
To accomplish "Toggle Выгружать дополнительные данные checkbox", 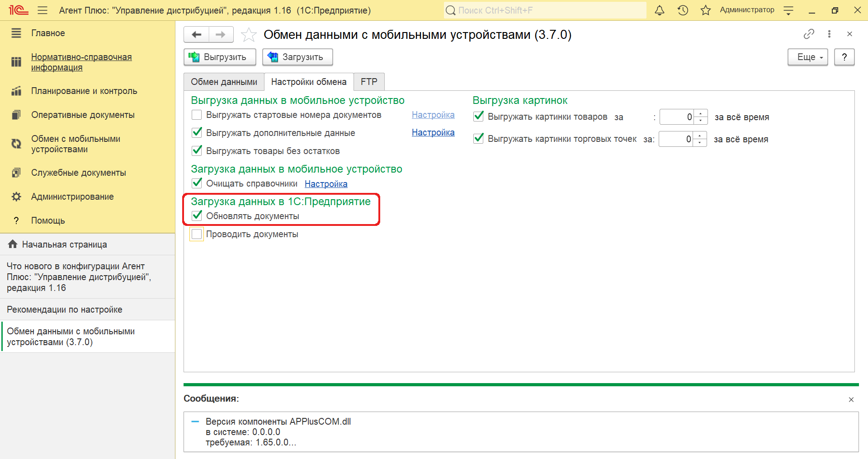I will [x=197, y=133].
